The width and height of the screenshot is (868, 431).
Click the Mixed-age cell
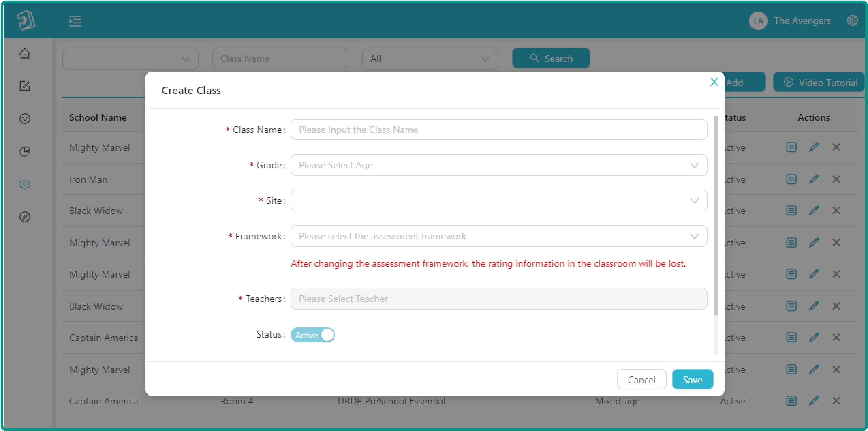(x=617, y=401)
